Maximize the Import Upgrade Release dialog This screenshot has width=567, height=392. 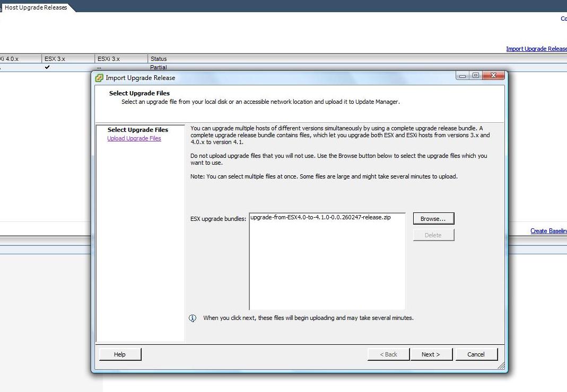point(476,75)
